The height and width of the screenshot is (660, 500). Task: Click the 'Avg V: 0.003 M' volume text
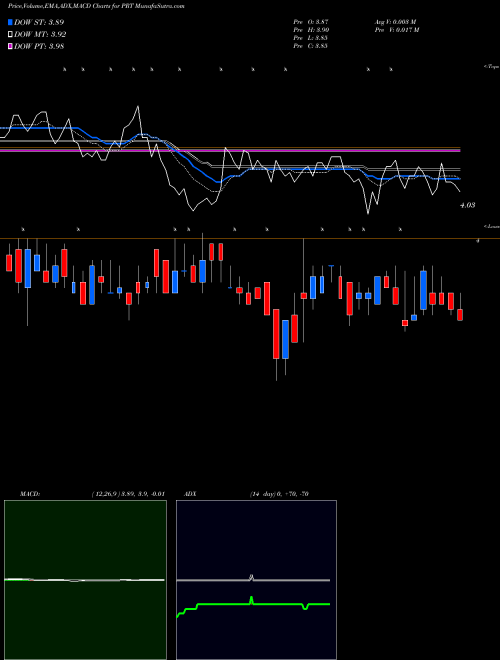click(395, 22)
